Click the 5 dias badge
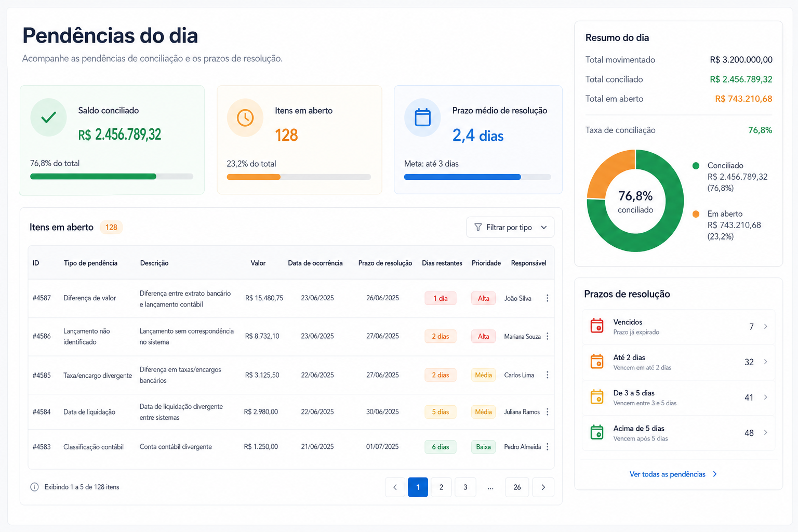Screen dimensions: 798x532 click(x=441, y=412)
